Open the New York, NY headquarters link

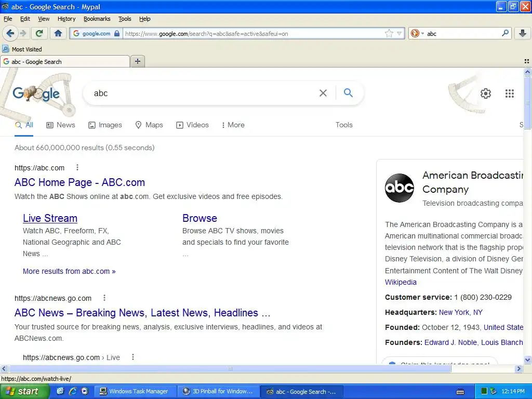[x=461, y=312]
